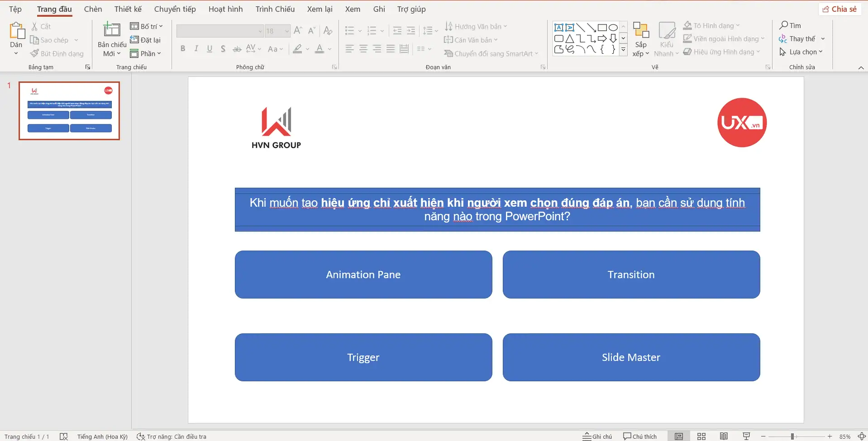This screenshot has height=441, width=868.
Task: Click the Reading View icon in status bar
Action: 724,436
